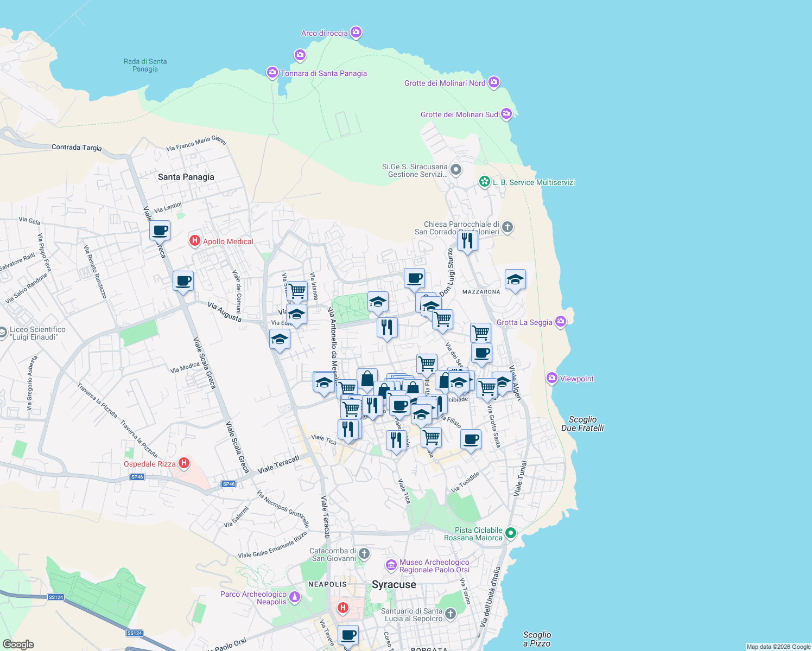812x651 pixels.
Task: Open the coffee cup pin near Via Grotta Santa
Action: point(470,440)
